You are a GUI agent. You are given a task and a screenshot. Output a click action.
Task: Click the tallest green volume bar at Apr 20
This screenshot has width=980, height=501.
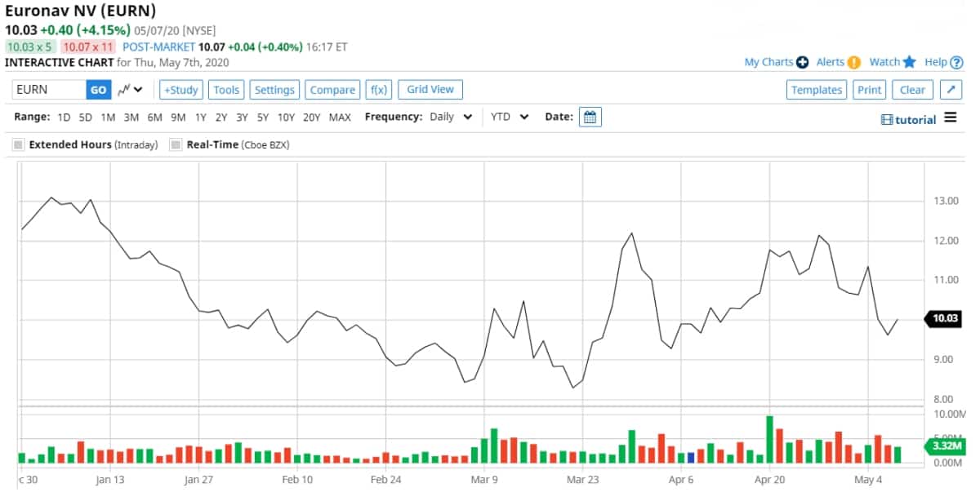point(769,440)
